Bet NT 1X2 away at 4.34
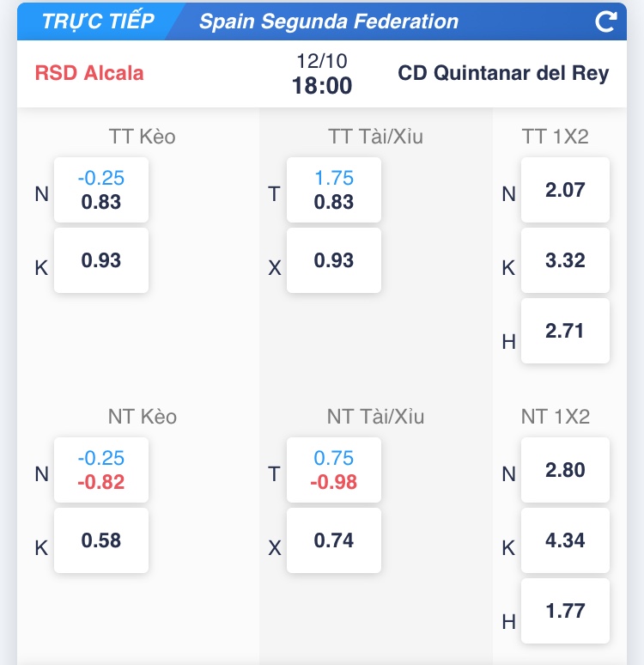The height and width of the screenshot is (665, 644). click(565, 540)
